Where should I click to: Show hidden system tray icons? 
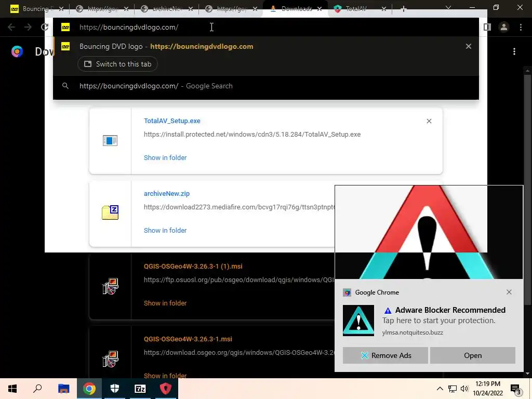click(x=440, y=389)
